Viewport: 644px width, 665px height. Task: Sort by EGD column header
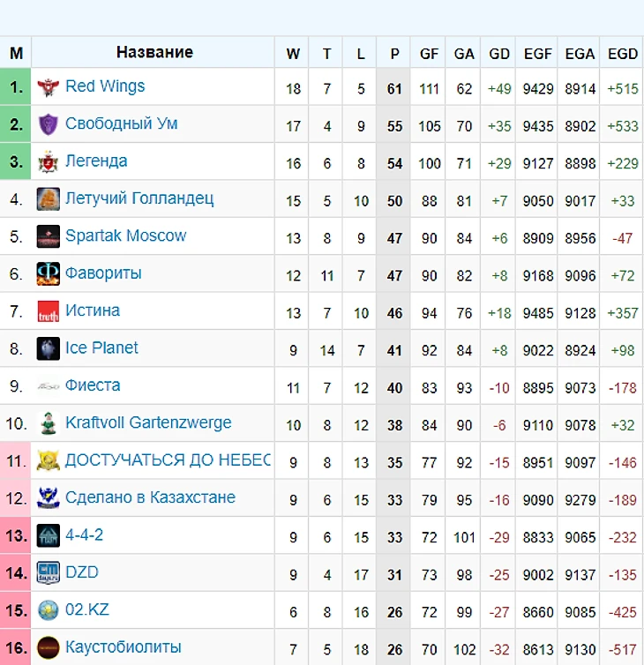click(x=622, y=54)
